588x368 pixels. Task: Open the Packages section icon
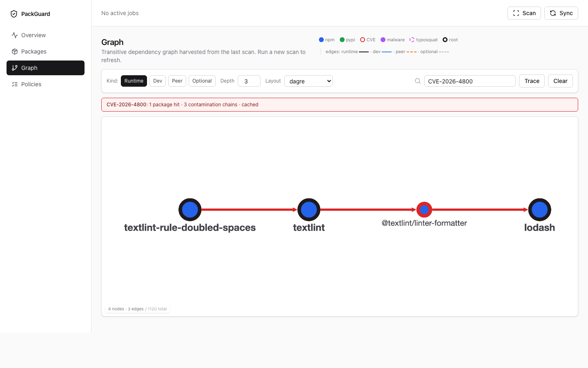[14, 52]
